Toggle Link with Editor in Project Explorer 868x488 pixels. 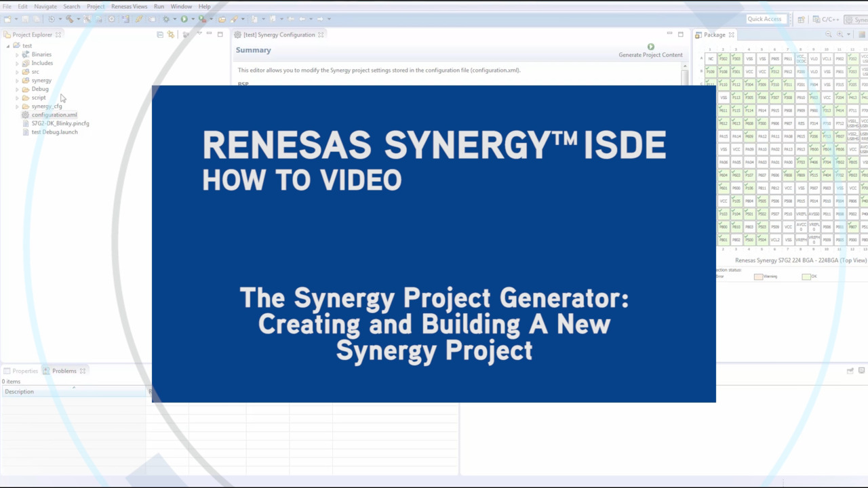[170, 35]
